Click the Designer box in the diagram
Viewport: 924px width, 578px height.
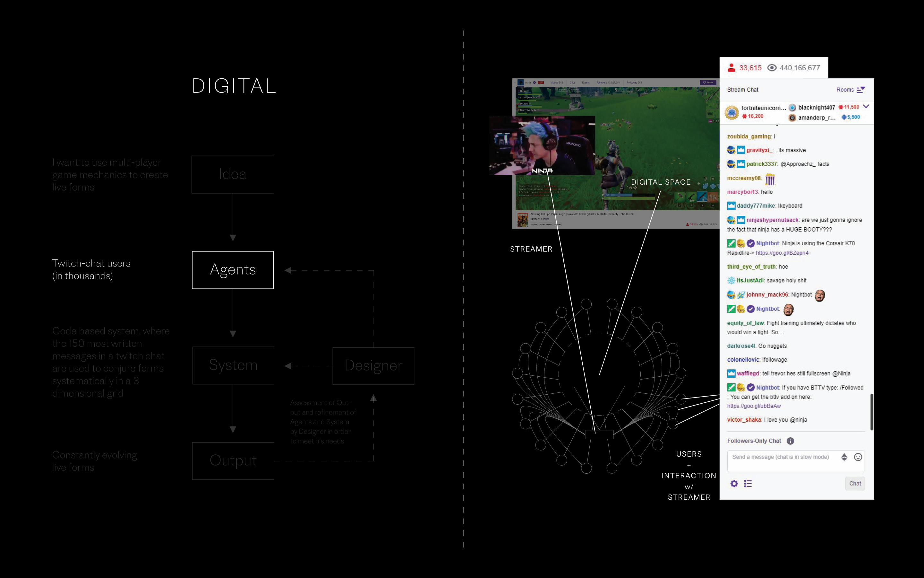click(373, 366)
